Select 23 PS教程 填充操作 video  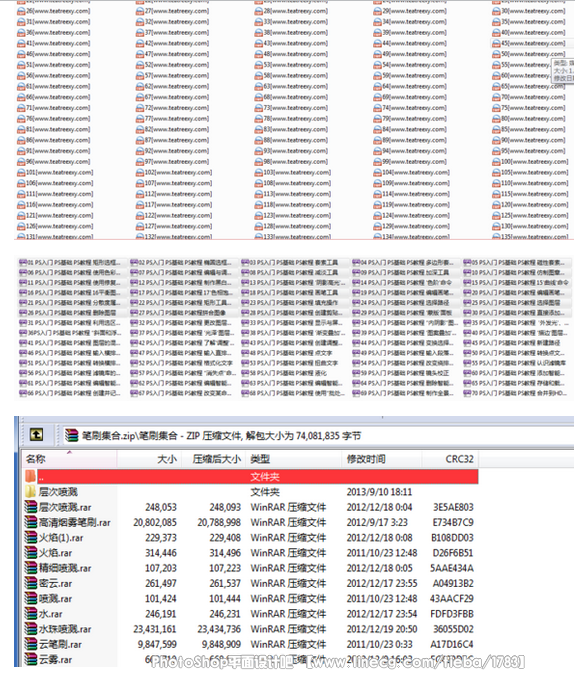290,303
